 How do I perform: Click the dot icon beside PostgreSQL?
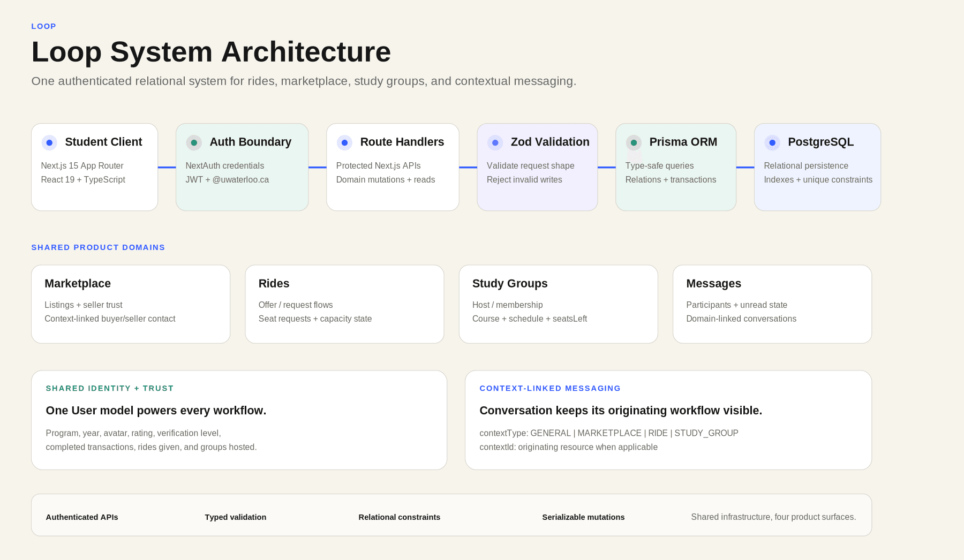[772, 143]
